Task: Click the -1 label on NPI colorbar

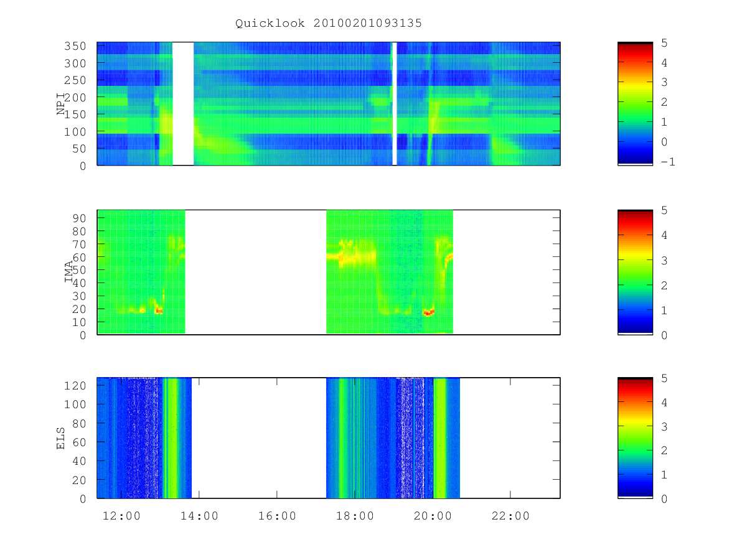Action: coord(668,162)
